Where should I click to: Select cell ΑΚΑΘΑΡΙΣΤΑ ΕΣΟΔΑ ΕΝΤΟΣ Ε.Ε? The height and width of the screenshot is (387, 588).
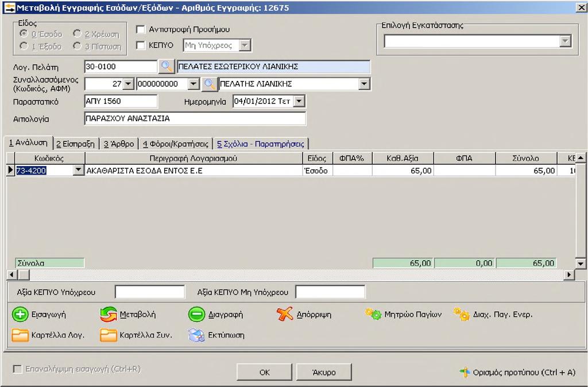194,171
